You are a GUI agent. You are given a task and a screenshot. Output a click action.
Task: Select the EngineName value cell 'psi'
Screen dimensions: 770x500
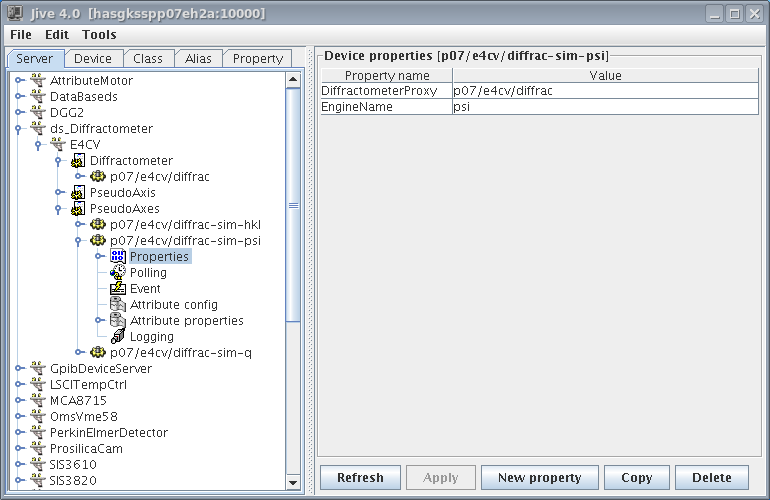coord(605,107)
